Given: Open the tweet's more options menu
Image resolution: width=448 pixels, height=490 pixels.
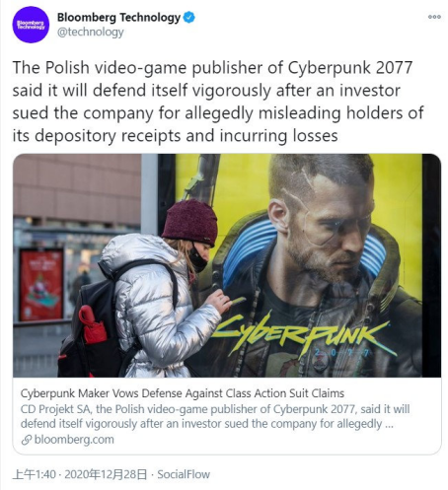Looking at the screenshot, I should coord(434,17).
